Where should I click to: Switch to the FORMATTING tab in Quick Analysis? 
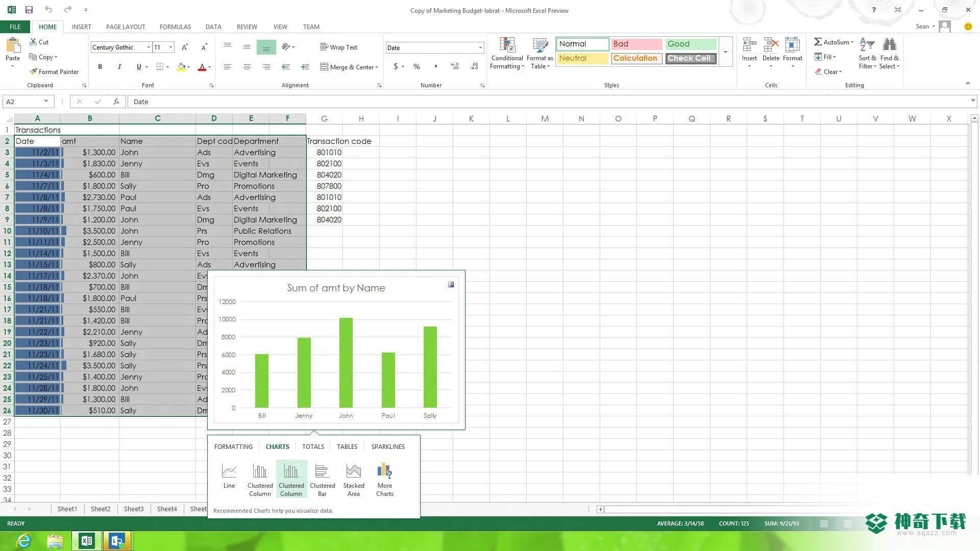point(233,447)
